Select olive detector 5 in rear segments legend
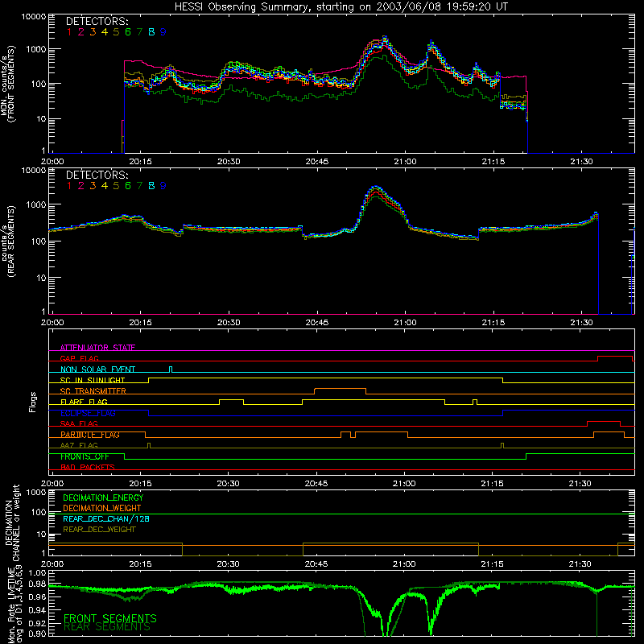644x644 pixels. (x=116, y=186)
